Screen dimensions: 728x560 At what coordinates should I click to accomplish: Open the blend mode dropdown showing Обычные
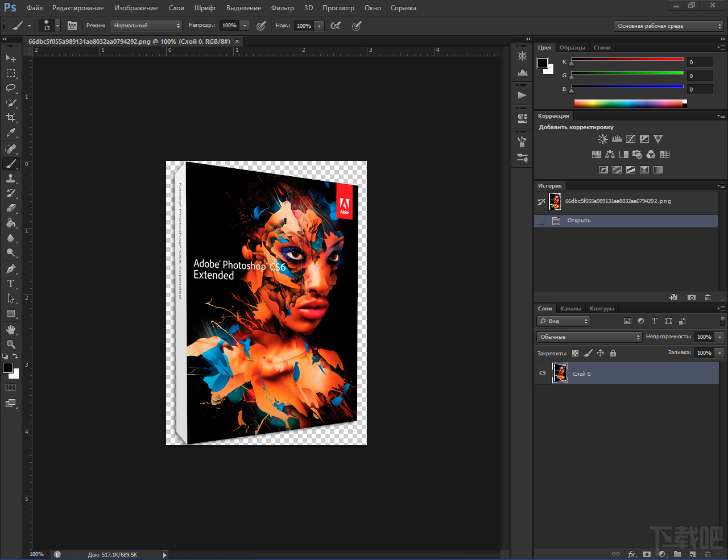(x=589, y=337)
